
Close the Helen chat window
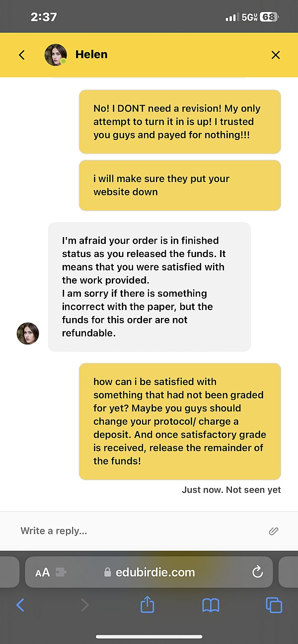[x=276, y=55]
